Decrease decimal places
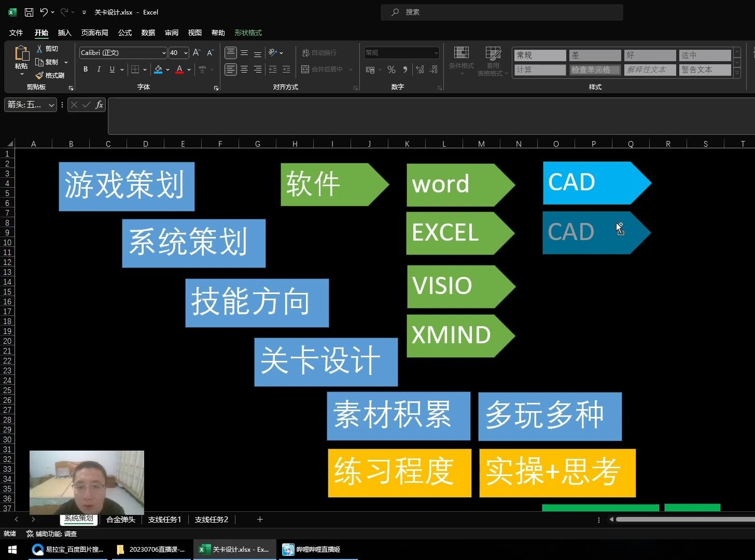Screen dimensions: 755x560 [434, 69]
